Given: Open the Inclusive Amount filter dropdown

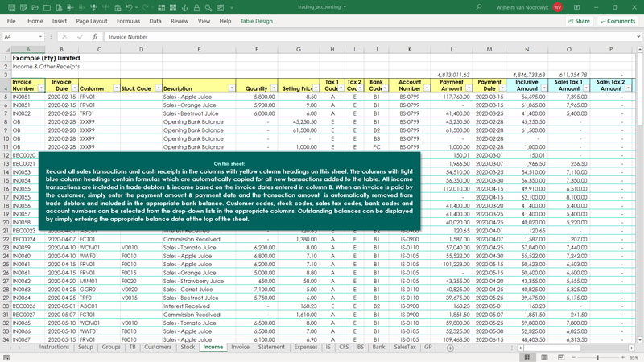Looking at the screenshot, I should tap(544, 88).
